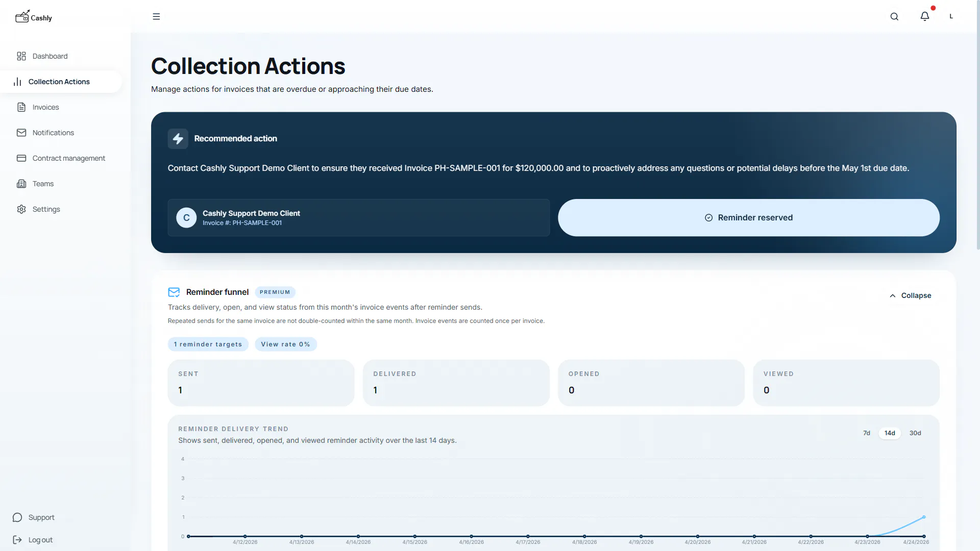980x551 pixels.
Task: Click the Teams building icon
Action: (21, 184)
